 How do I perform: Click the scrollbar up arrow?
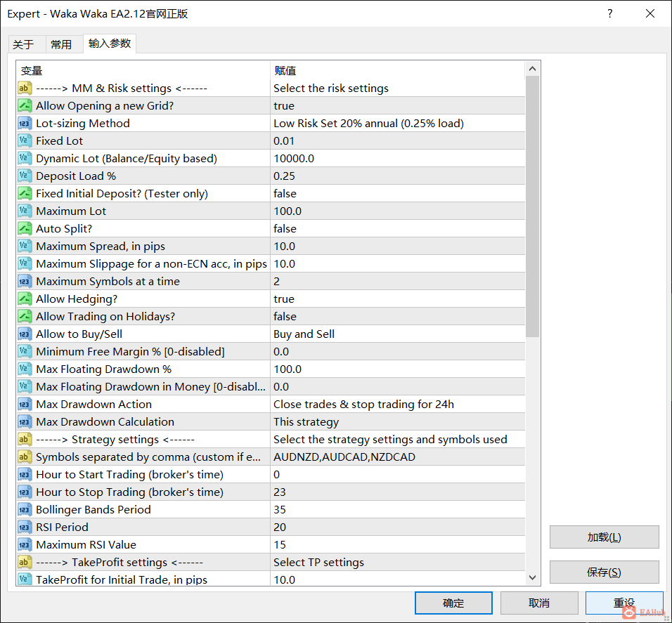(x=532, y=69)
